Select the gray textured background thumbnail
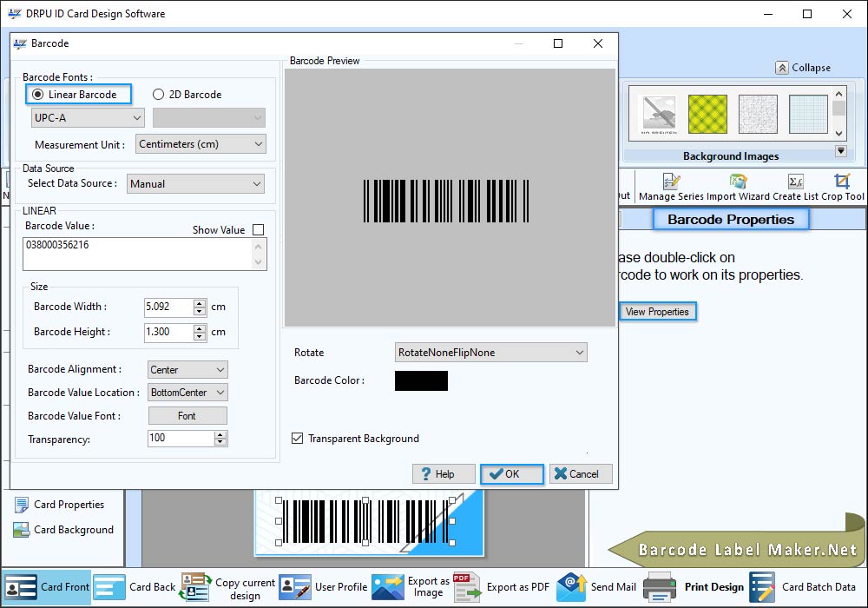This screenshot has height=608, width=868. point(758,114)
